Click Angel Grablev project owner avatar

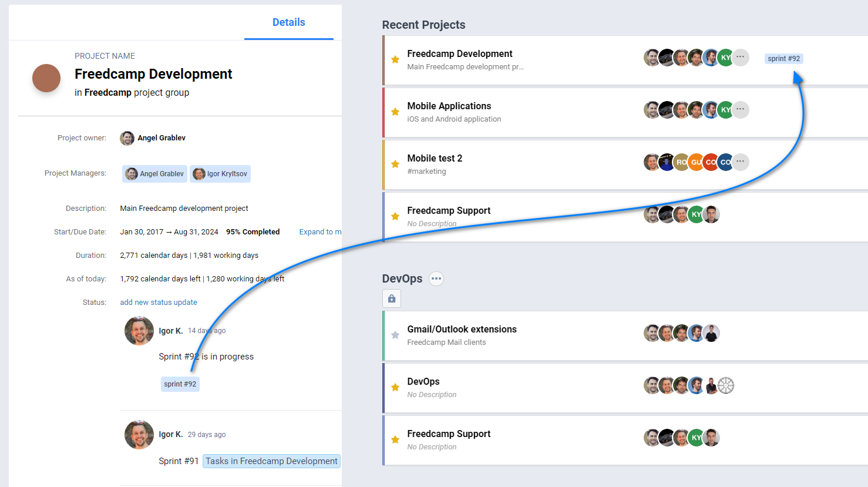127,138
